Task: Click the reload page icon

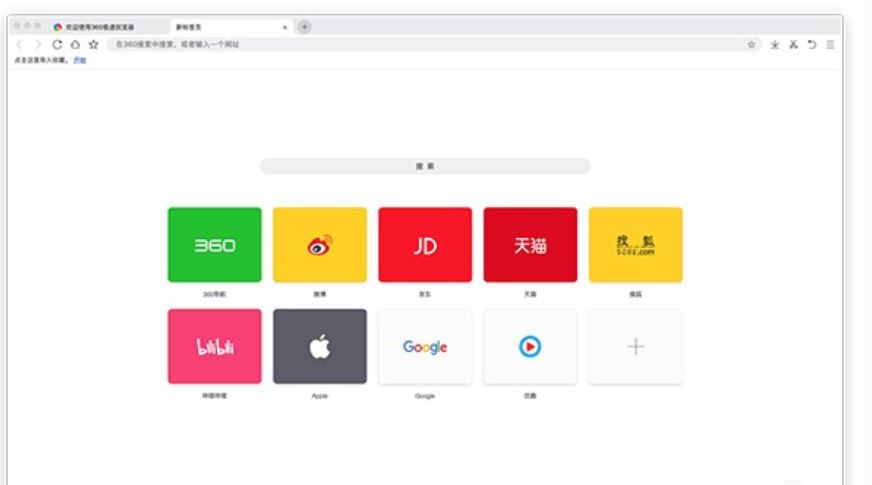Action: (x=57, y=44)
